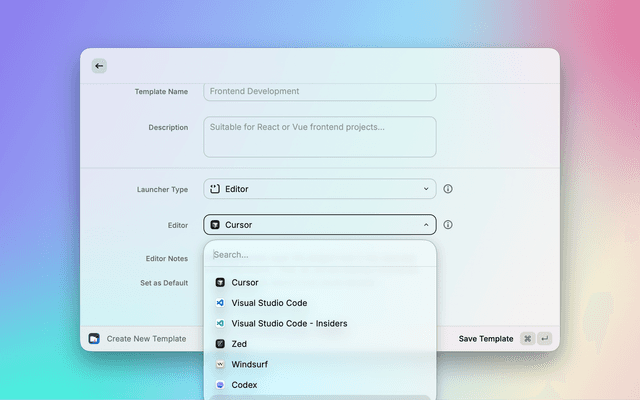Click the back arrow button
Image resolution: width=640 pixels, height=400 pixels.
(x=99, y=66)
